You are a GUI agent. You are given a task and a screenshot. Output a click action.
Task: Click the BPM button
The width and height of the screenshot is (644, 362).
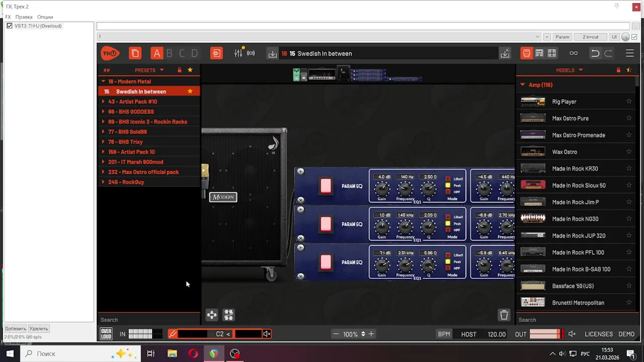tap(444, 334)
